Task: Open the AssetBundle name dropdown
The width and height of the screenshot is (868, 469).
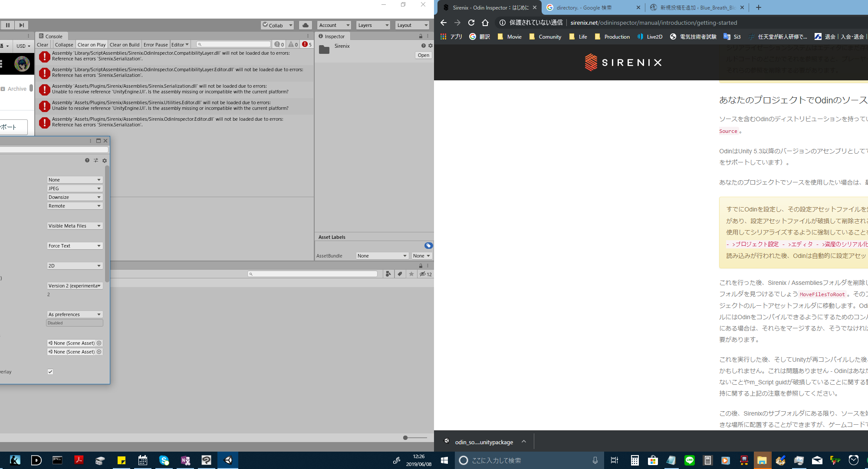Action: click(x=382, y=256)
